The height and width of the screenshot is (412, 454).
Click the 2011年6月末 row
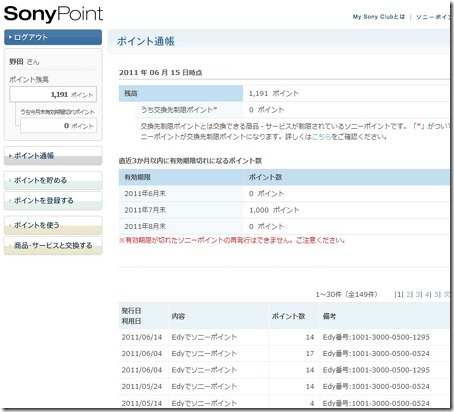[284, 193]
